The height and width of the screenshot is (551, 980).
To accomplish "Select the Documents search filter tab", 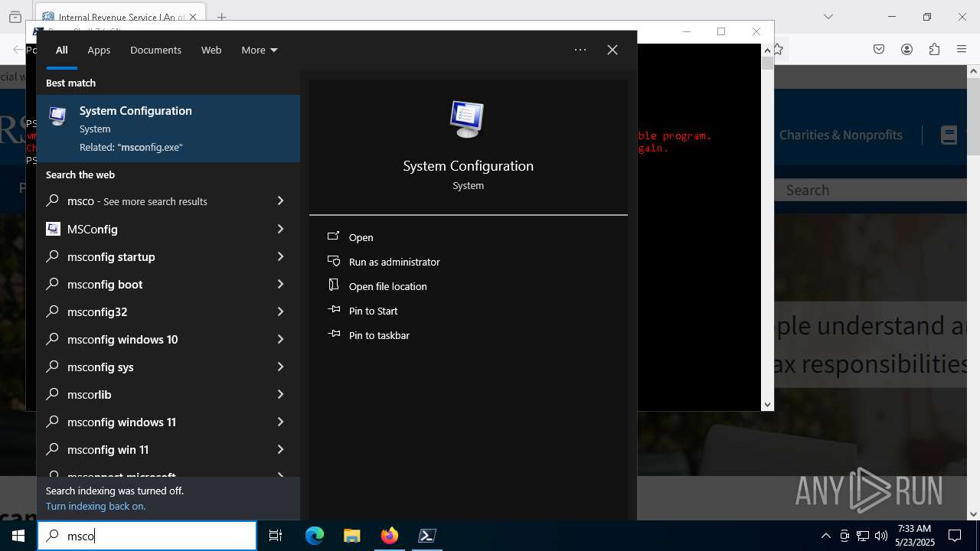I will coord(155,50).
